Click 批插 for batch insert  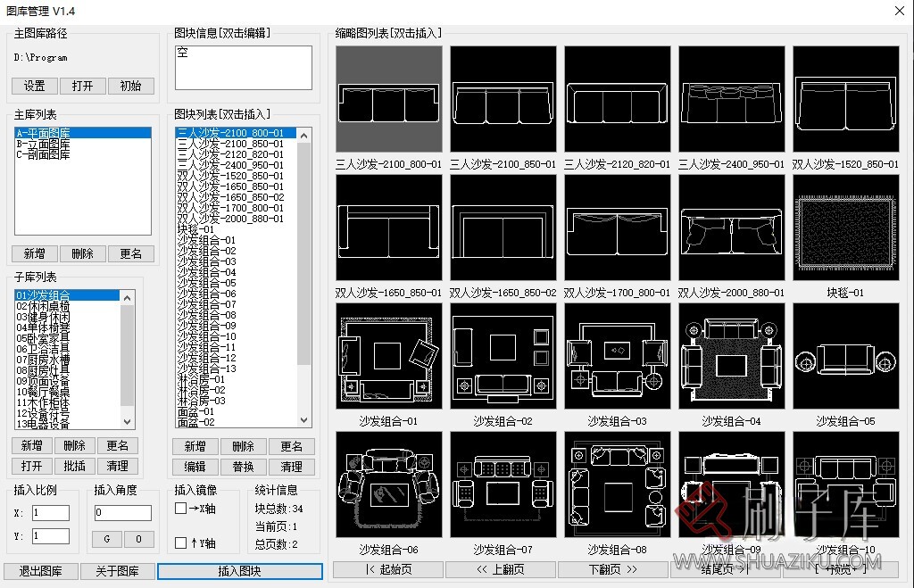(x=74, y=465)
